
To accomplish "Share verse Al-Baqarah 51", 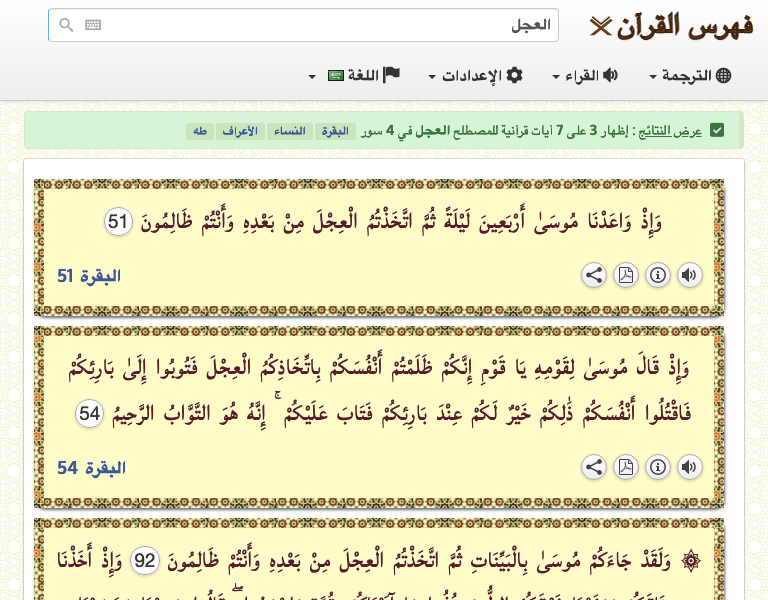I will pyautogui.click(x=593, y=276).
